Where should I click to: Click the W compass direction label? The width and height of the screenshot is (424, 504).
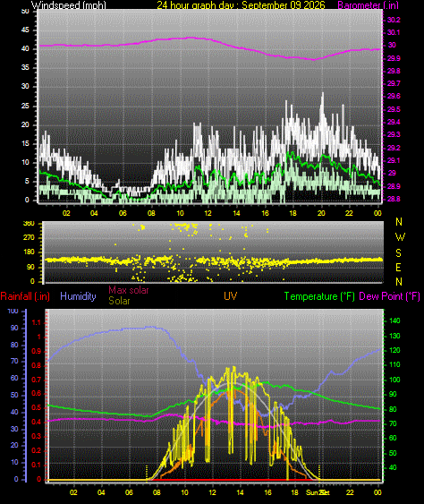(400, 237)
